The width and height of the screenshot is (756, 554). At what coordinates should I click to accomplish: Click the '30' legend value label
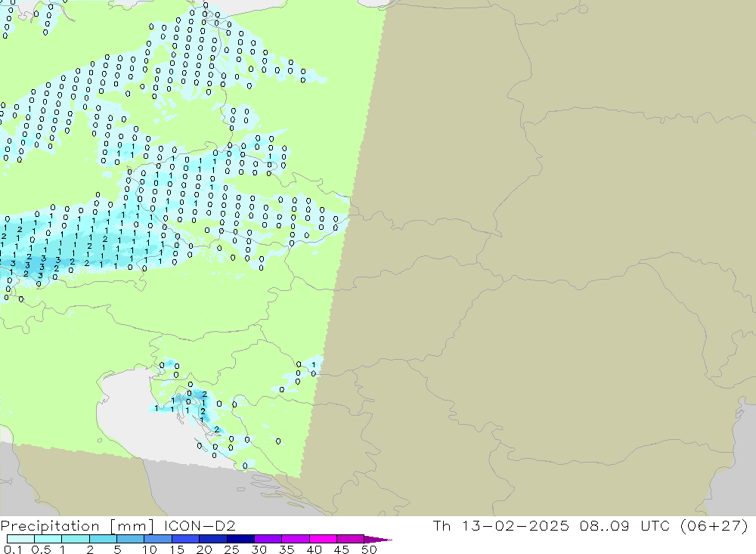(x=259, y=549)
